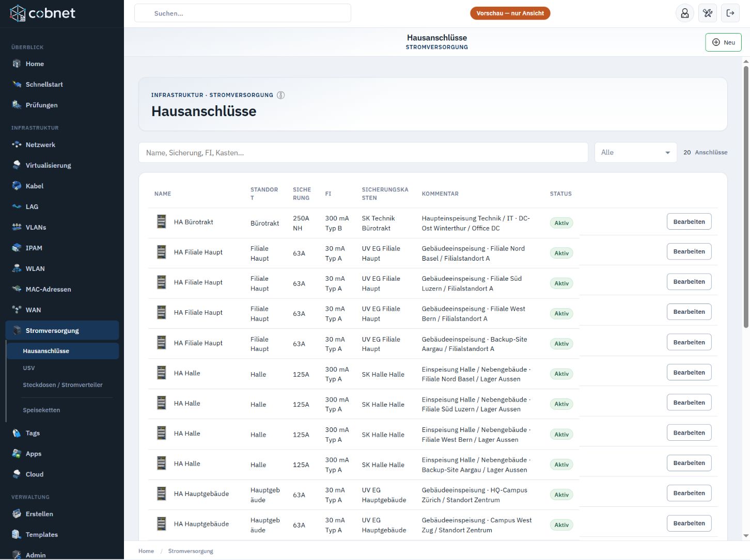750x560 pixels.
Task: Click the Vorschau — nur Ansicht badge
Action: click(510, 13)
